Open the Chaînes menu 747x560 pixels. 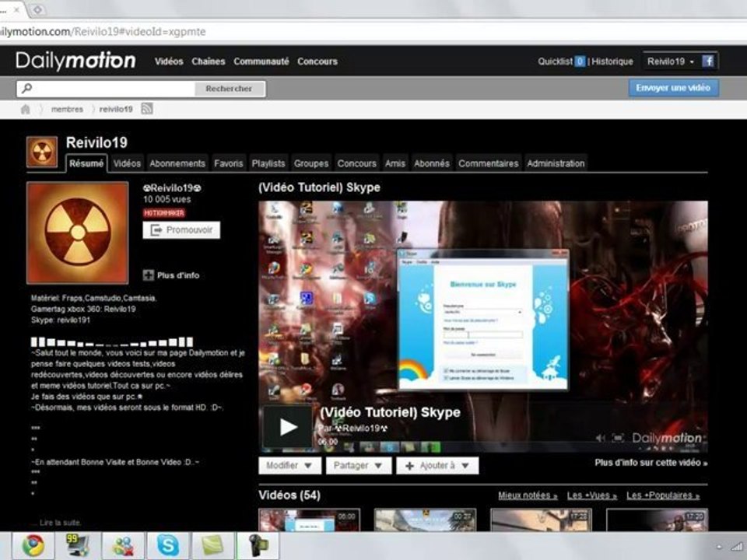point(209,61)
